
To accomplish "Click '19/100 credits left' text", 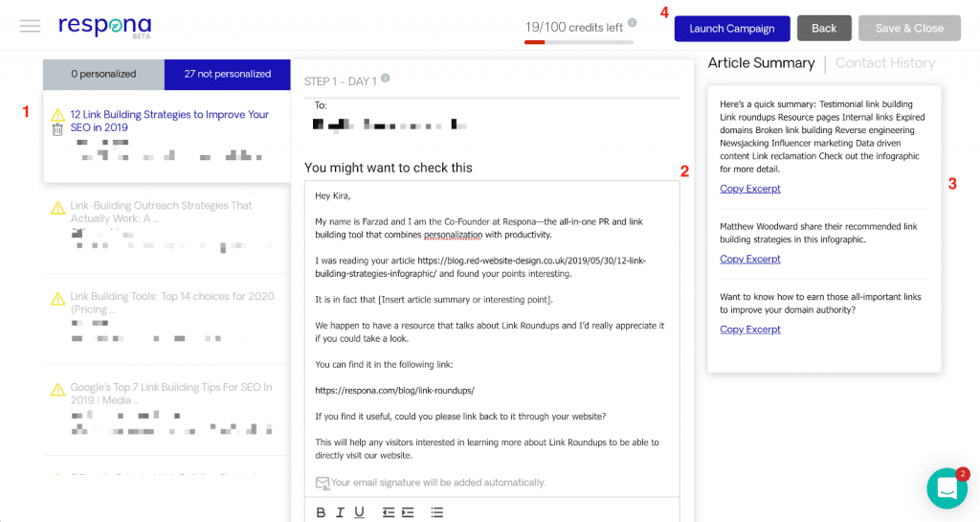I will click(x=574, y=28).
